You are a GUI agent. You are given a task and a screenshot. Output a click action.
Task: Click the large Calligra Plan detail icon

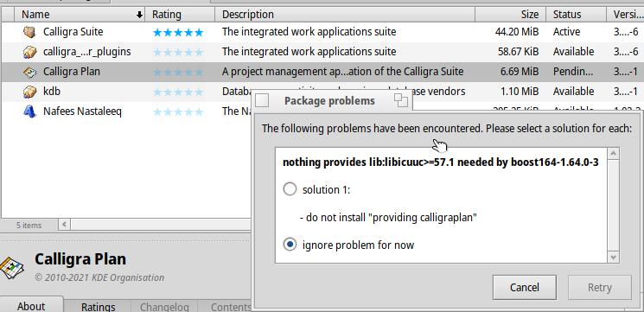(x=11, y=268)
